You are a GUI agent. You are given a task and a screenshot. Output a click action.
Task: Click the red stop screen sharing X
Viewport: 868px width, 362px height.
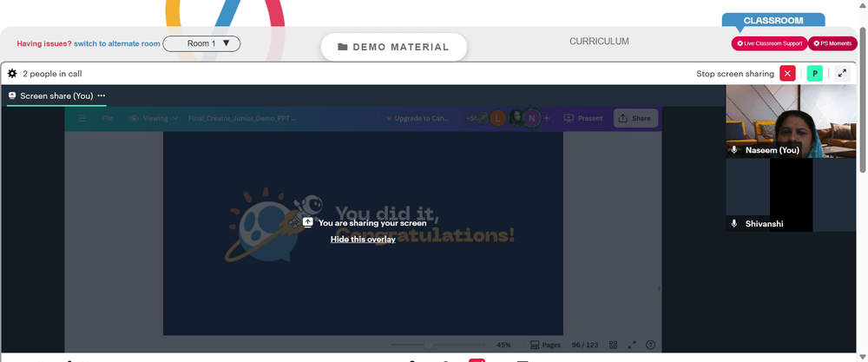tap(788, 73)
